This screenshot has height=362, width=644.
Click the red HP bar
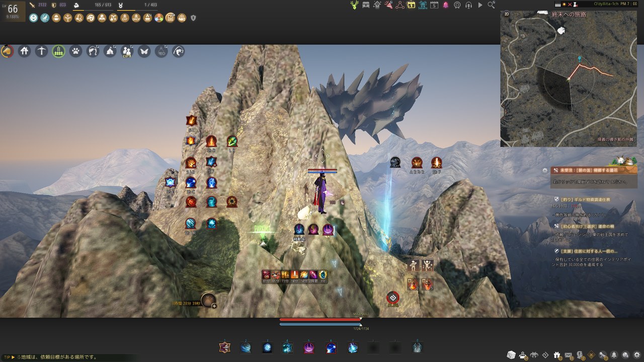click(x=320, y=319)
